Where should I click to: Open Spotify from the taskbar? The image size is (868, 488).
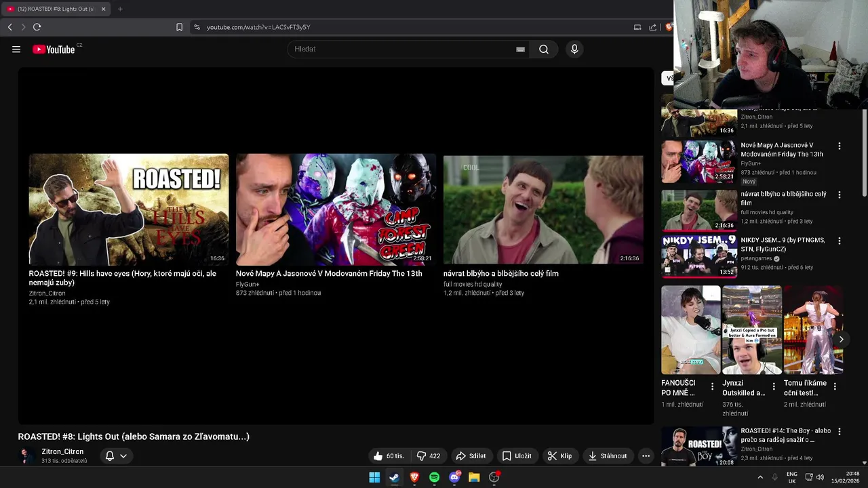click(434, 477)
